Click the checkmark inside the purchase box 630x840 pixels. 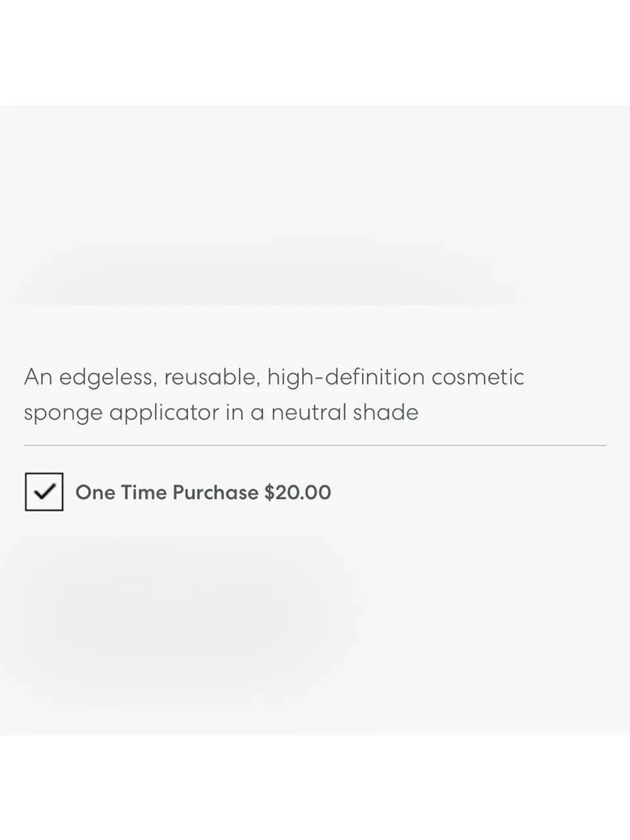tap(44, 492)
